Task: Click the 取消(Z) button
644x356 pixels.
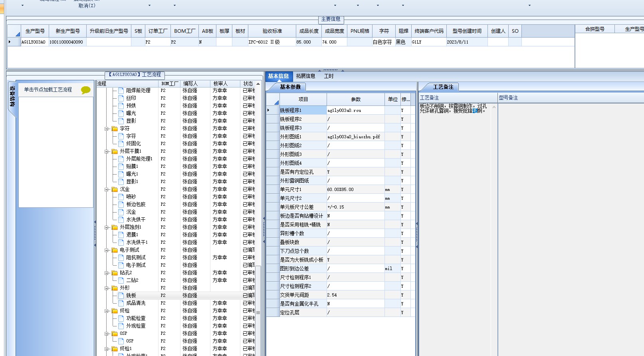Action: 87,6
